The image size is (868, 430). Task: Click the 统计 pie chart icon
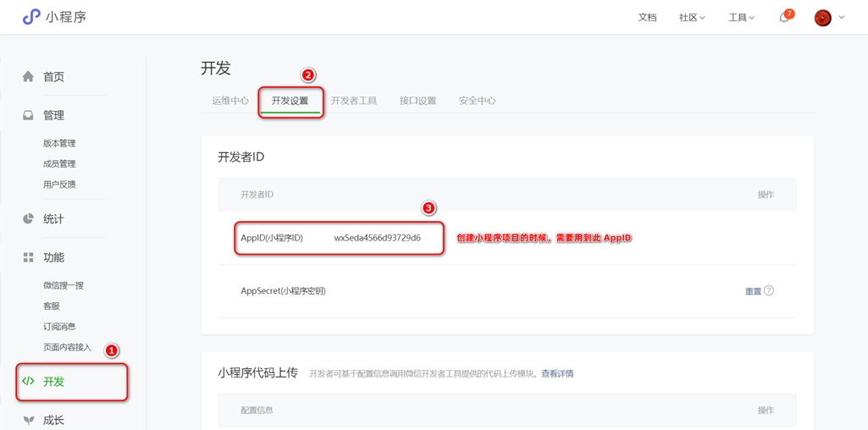28,219
